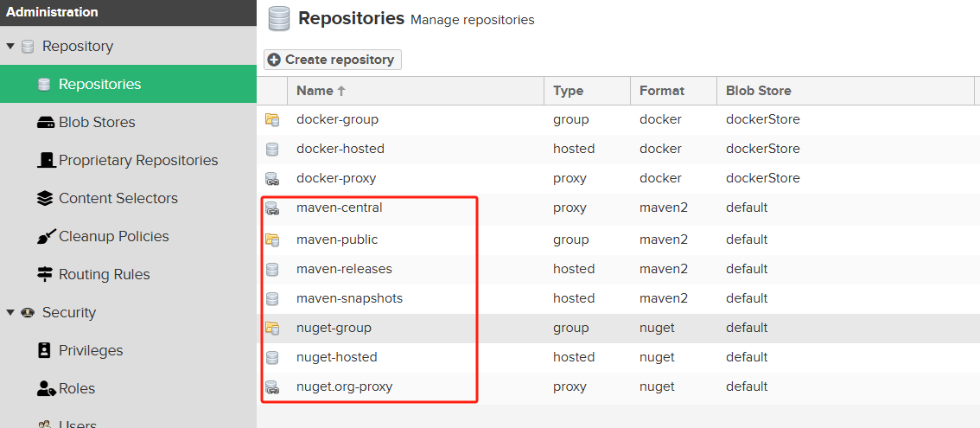
Task: Open the maven-central repository row
Action: click(x=619, y=208)
